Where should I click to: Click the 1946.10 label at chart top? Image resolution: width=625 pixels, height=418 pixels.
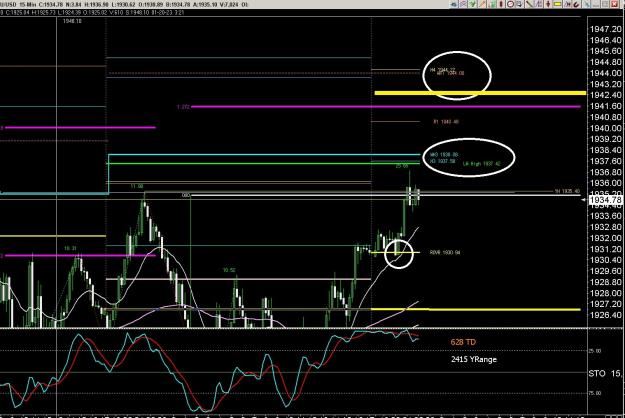[x=72, y=21]
